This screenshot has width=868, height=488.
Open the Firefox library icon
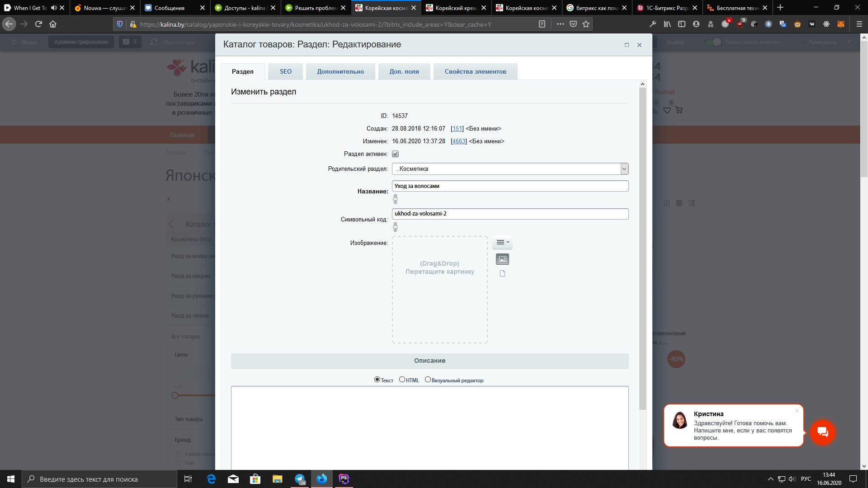point(667,24)
